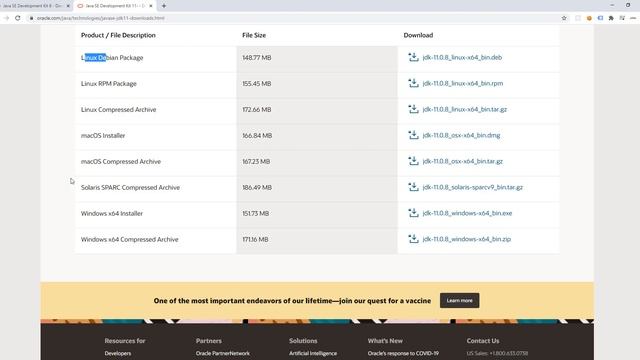Click the download icon for jdk-11.0.8_osx-x64_bin.tar.gz

(x=413, y=161)
